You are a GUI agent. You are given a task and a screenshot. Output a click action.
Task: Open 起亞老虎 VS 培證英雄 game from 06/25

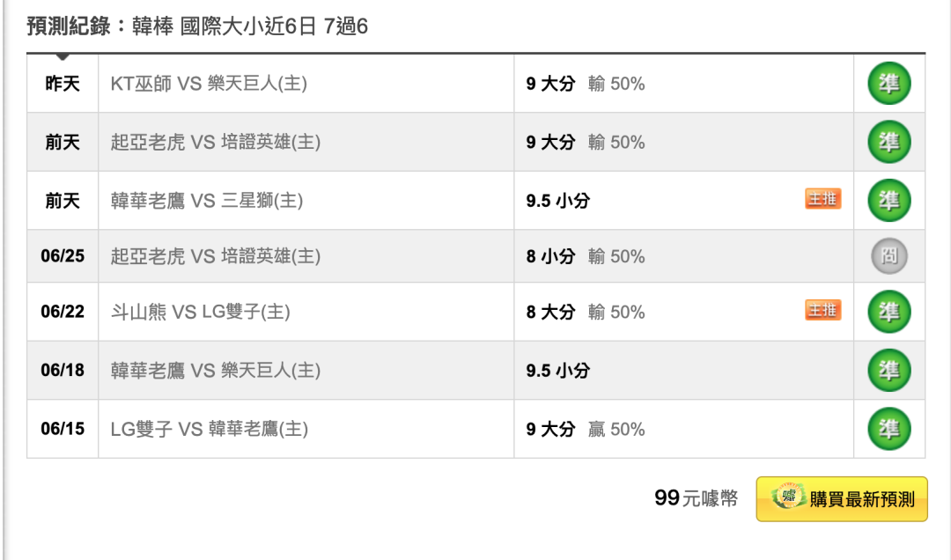(x=216, y=256)
